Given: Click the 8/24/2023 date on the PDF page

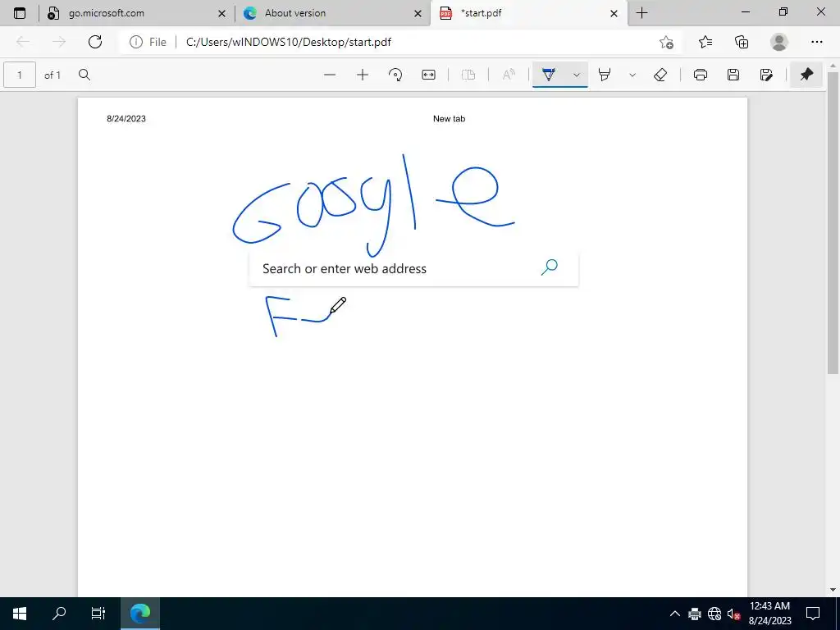Looking at the screenshot, I should click(126, 119).
